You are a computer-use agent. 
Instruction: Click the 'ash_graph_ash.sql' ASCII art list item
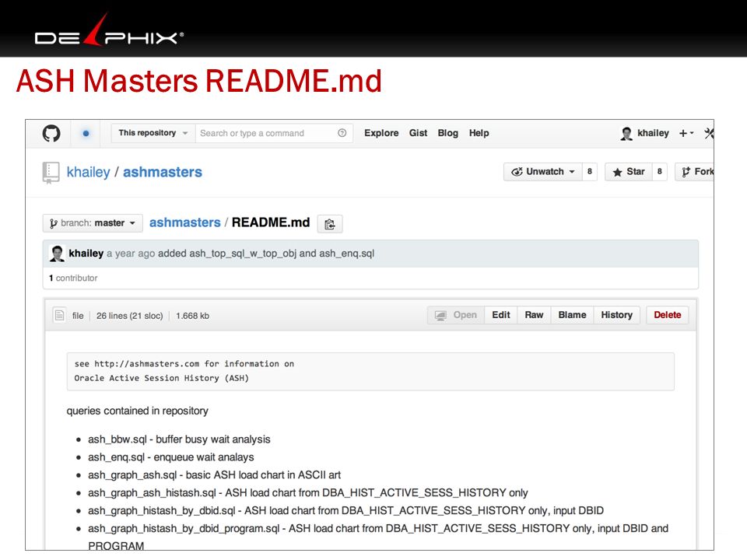[215, 474]
